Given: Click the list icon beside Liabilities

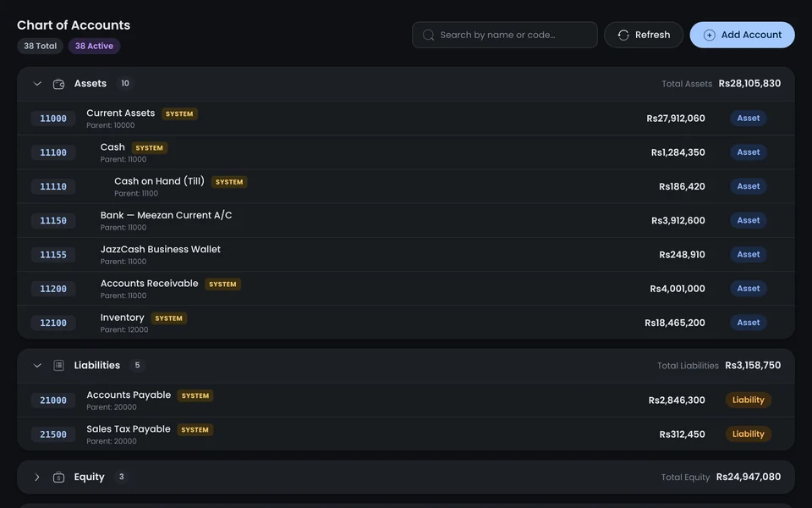Looking at the screenshot, I should 58,366.
